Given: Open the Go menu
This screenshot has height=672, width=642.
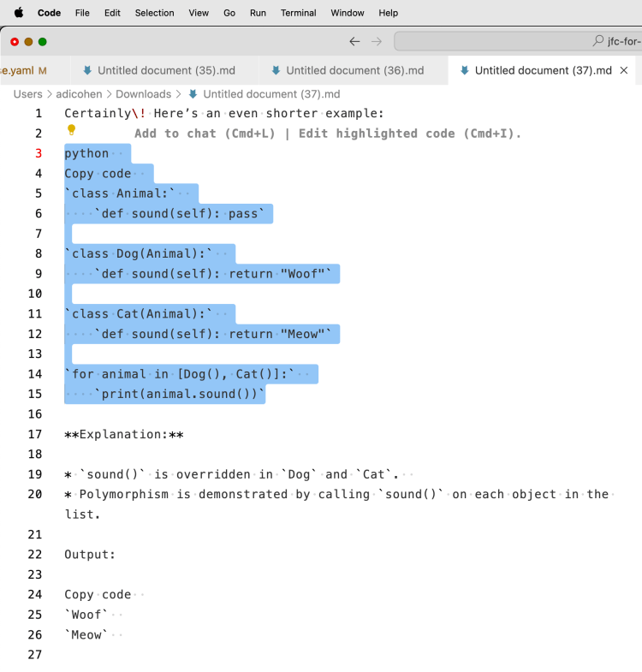Looking at the screenshot, I should coord(229,13).
